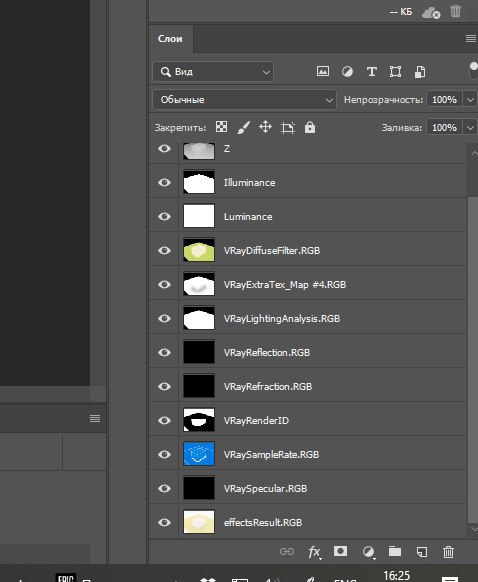Lock transparent pixels checkerboard icon
Image resolution: width=478 pixels, height=582 pixels.
(222, 127)
